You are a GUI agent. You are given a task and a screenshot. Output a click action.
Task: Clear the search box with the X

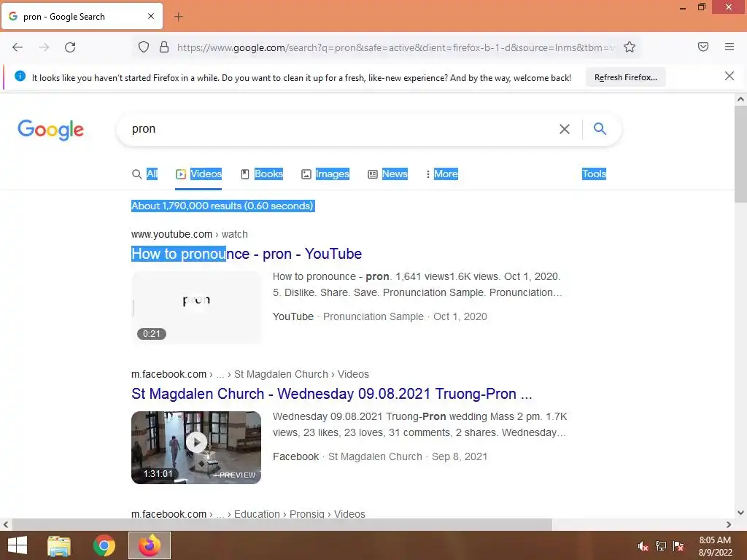(565, 129)
